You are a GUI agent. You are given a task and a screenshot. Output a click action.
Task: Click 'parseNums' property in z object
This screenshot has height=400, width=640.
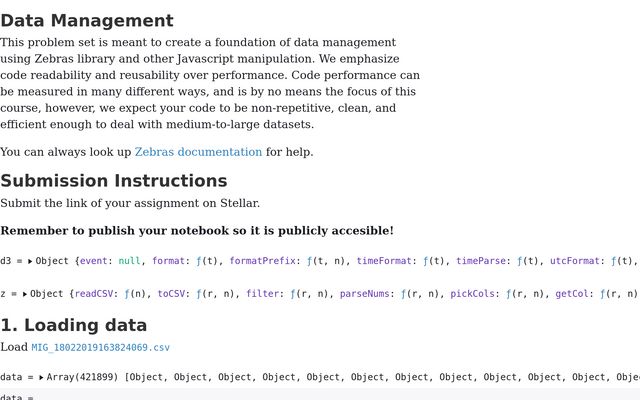coord(367,294)
